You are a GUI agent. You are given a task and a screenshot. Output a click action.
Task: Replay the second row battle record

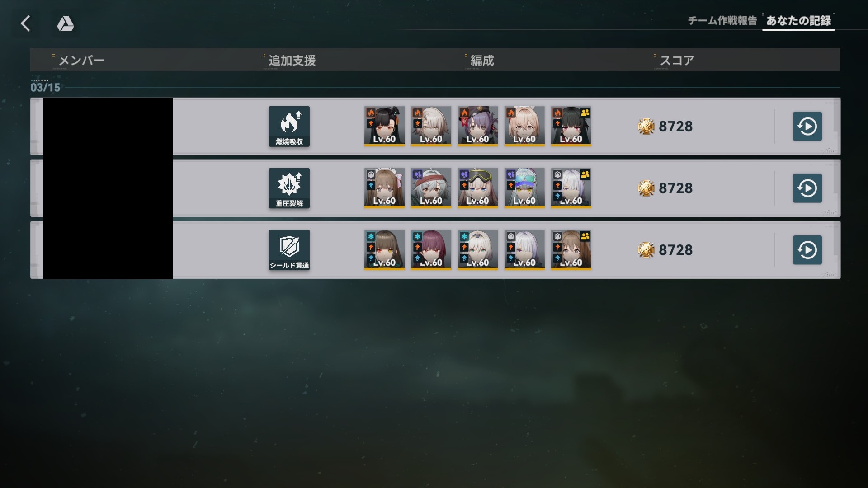[x=807, y=188]
